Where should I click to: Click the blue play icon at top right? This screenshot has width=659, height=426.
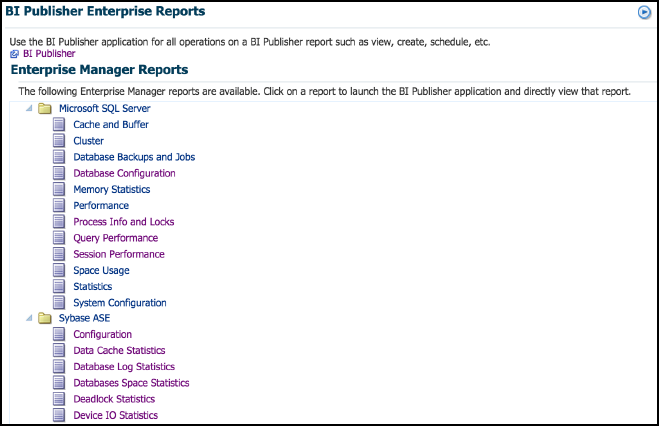click(x=644, y=13)
